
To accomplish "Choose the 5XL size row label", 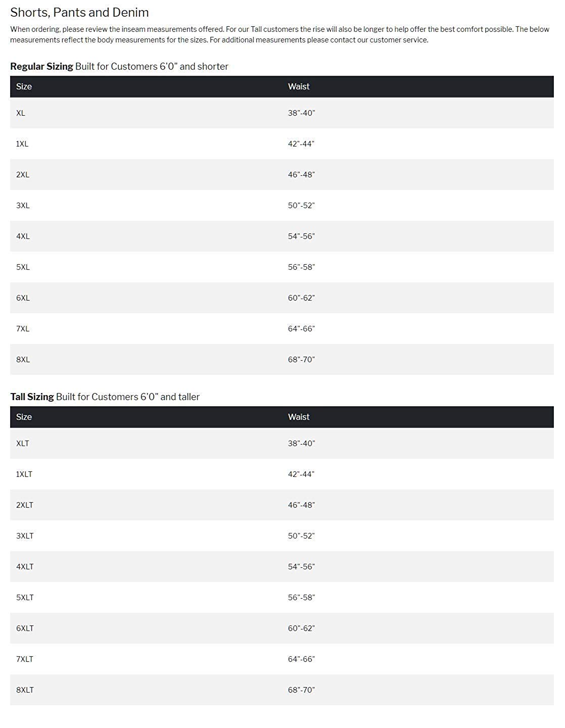I will (23, 267).
